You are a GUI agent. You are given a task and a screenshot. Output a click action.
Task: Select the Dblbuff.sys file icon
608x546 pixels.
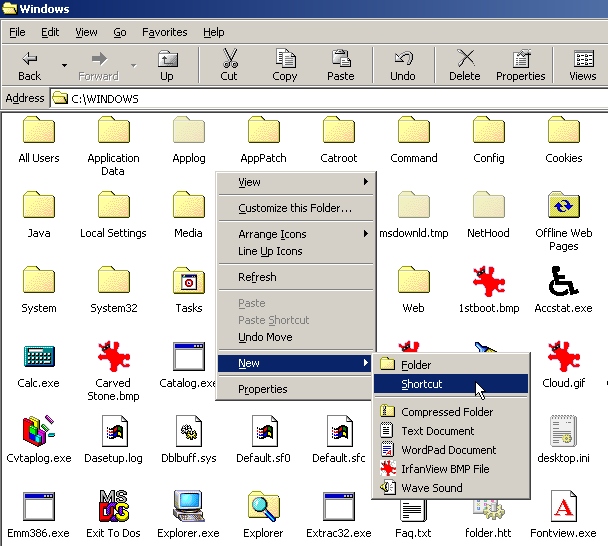(x=189, y=430)
